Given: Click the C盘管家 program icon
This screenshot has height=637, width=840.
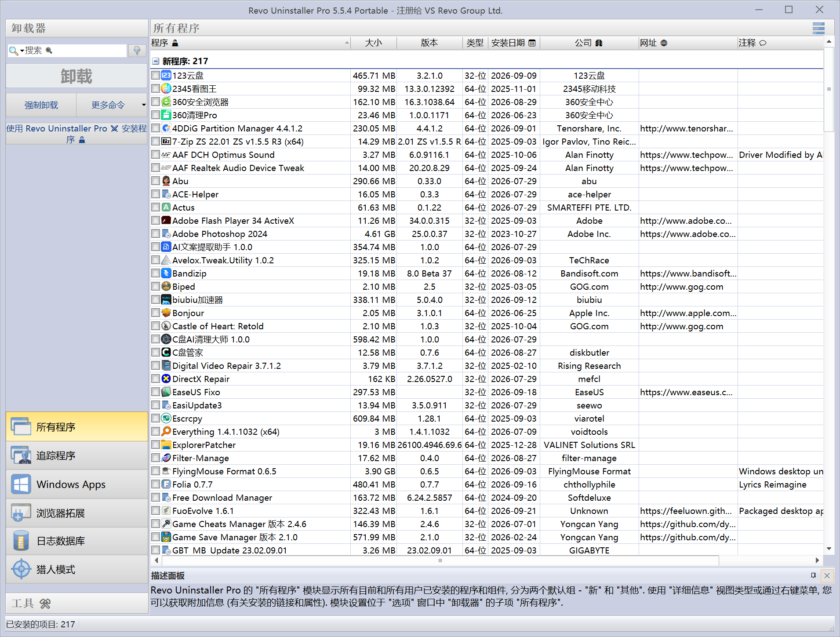Looking at the screenshot, I should [166, 352].
